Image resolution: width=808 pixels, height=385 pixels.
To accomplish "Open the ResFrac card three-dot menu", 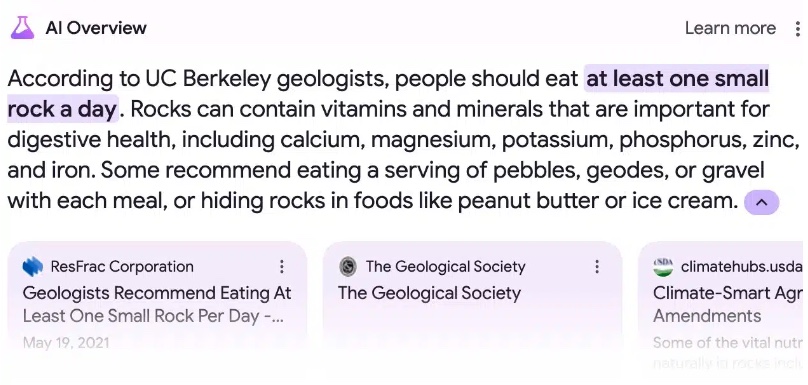I will click(x=281, y=266).
